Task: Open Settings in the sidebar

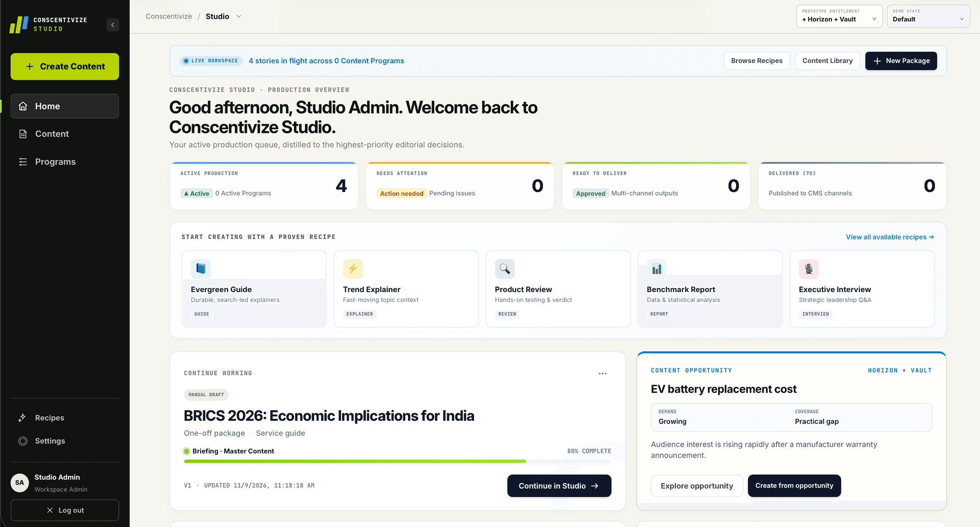Action: click(65, 441)
